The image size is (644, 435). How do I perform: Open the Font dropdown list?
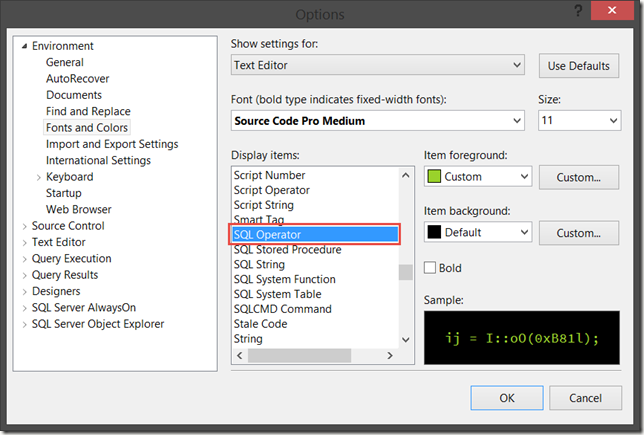pyautogui.click(x=377, y=121)
